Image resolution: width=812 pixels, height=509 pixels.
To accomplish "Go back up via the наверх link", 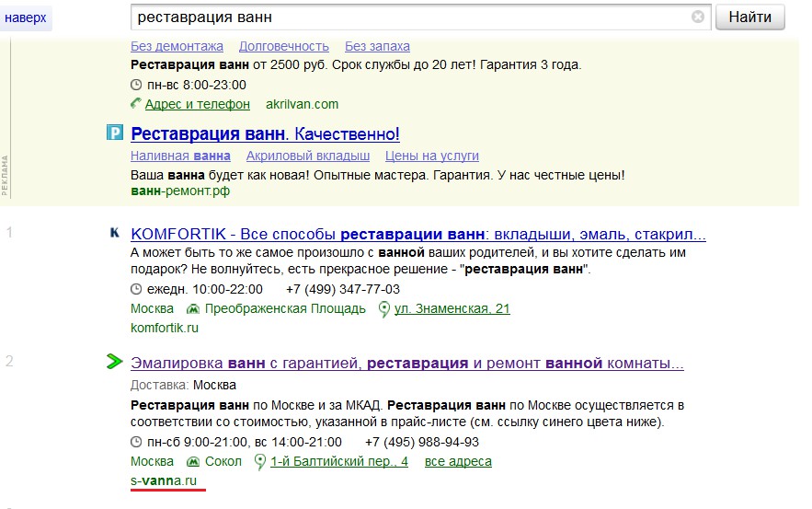I will 26,17.
